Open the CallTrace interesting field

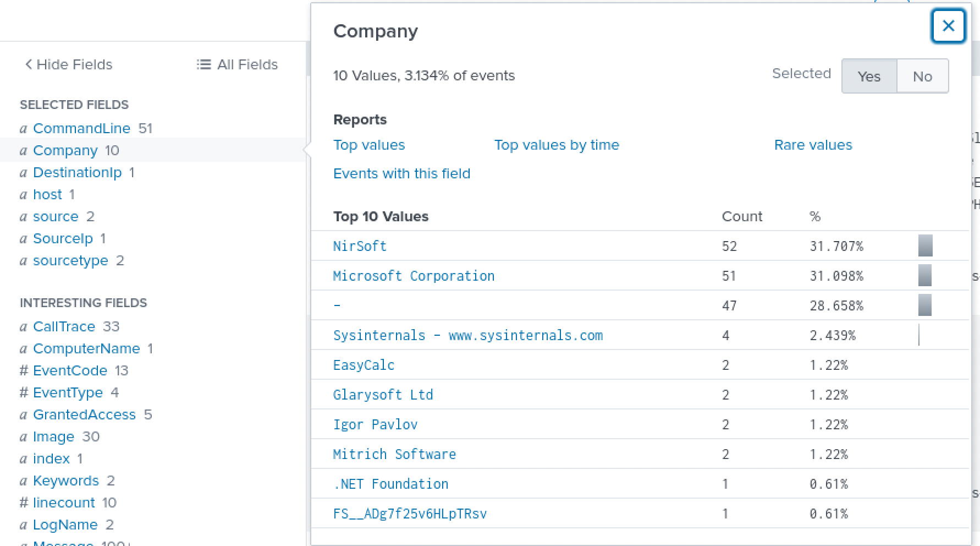coord(64,326)
